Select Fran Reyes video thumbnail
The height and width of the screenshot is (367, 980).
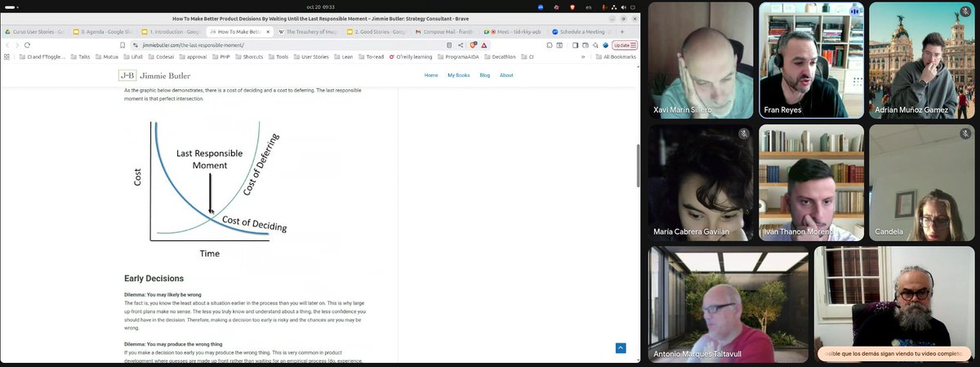click(811, 60)
